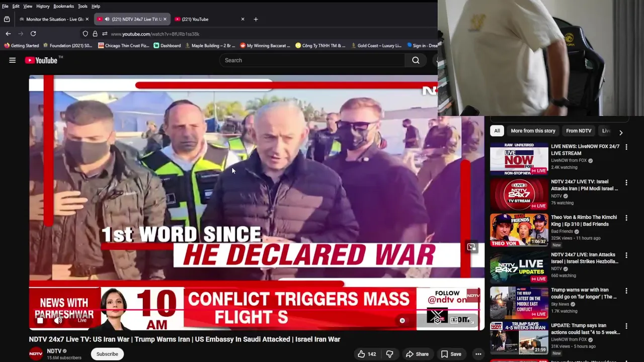Show more filter chips with right arrow
644x362 pixels.
621,132
